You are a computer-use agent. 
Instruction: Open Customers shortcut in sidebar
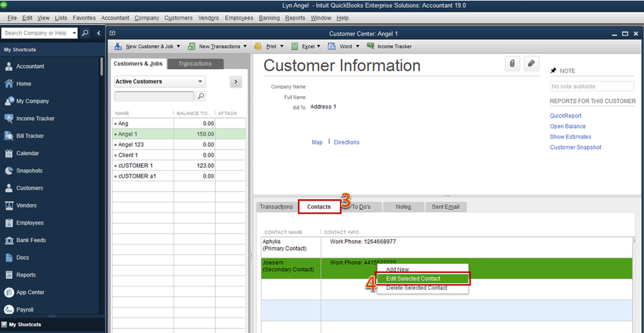[x=30, y=188]
